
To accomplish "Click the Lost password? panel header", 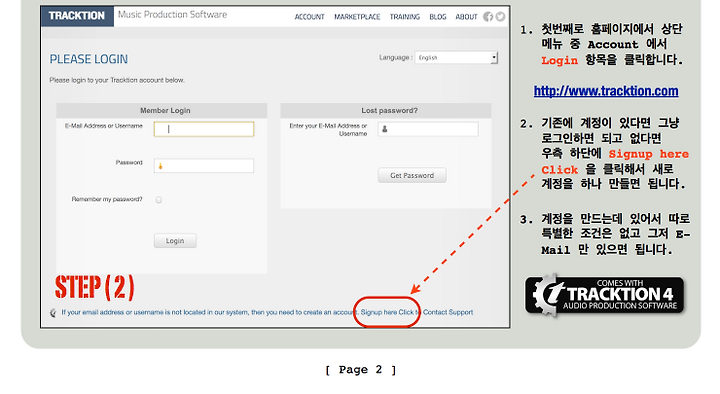I will pyautogui.click(x=386, y=111).
